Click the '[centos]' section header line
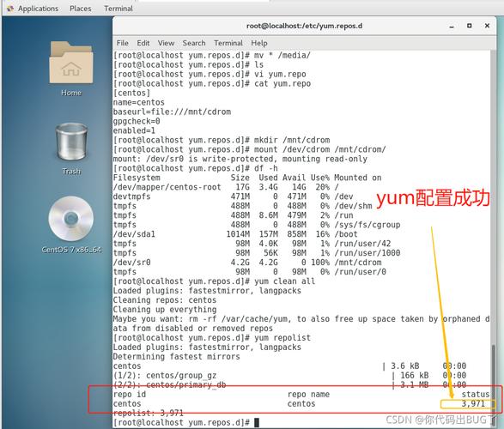 (x=131, y=94)
